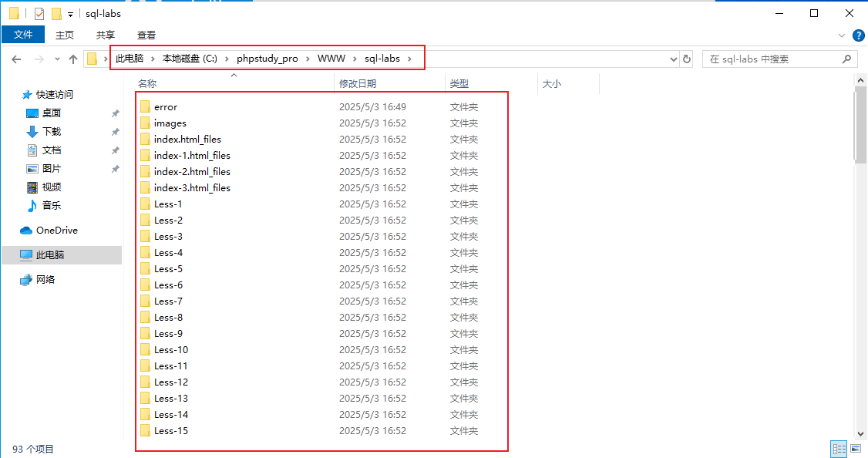
Task: Select the Less-10 folder name
Action: [171, 350]
